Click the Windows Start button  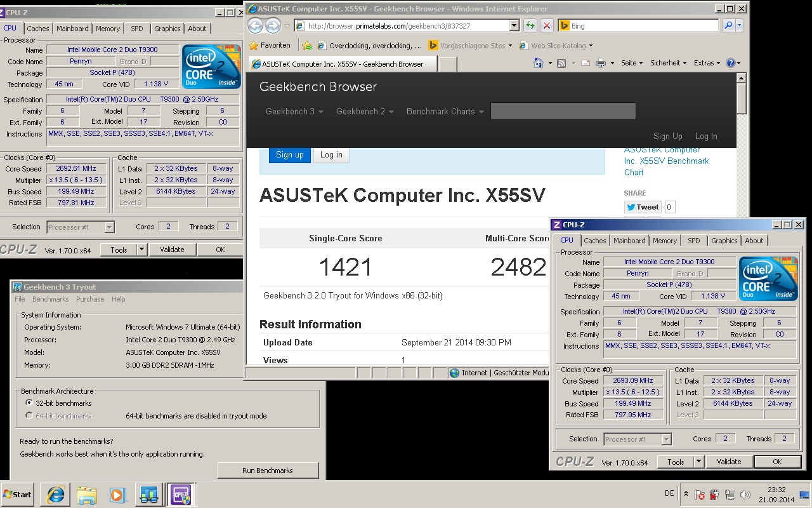(x=18, y=495)
